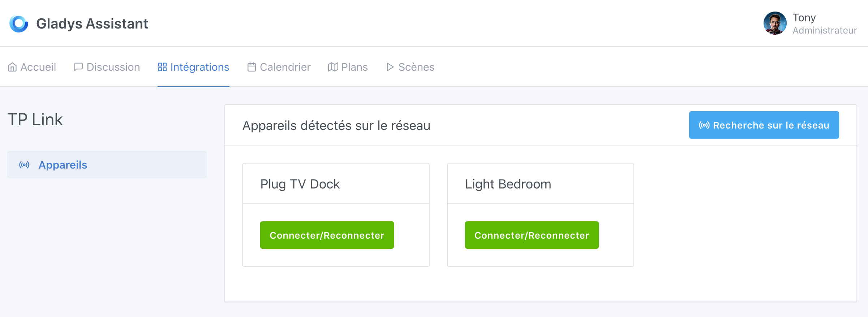Click the Plans map icon
Screen dimensions: 868x317
tap(332, 66)
